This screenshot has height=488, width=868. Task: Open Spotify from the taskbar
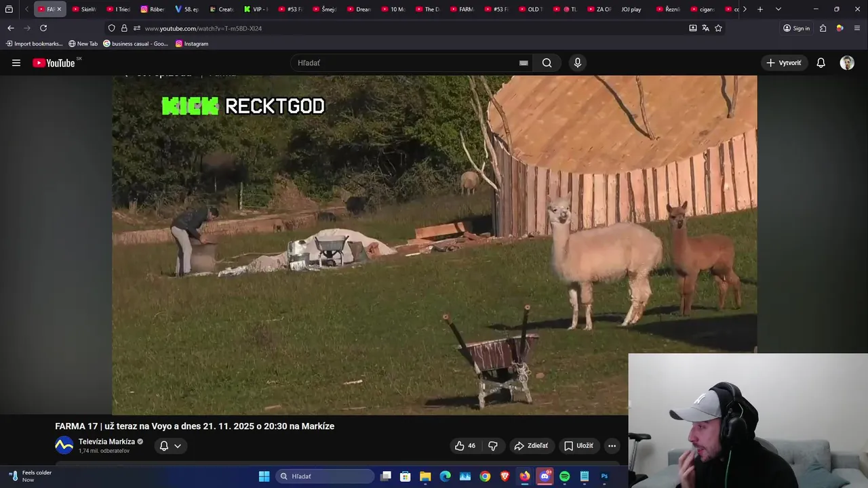[x=565, y=476]
